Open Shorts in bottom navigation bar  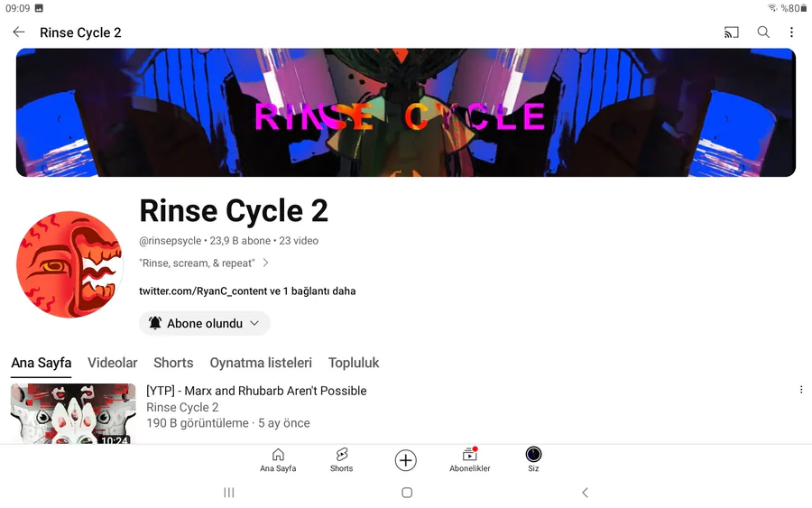tap(341, 460)
